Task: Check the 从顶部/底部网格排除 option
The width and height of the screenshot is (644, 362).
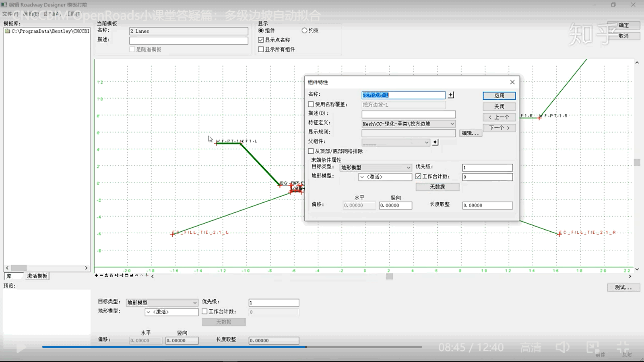Action: click(311, 151)
